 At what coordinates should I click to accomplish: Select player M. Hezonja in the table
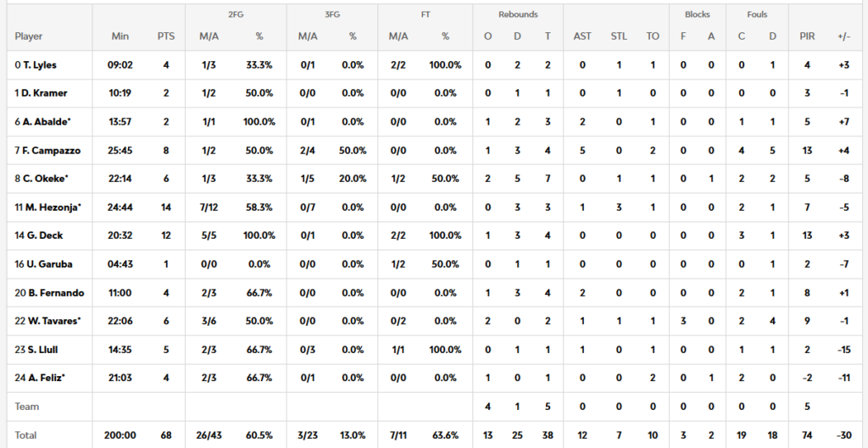(x=47, y=207)
